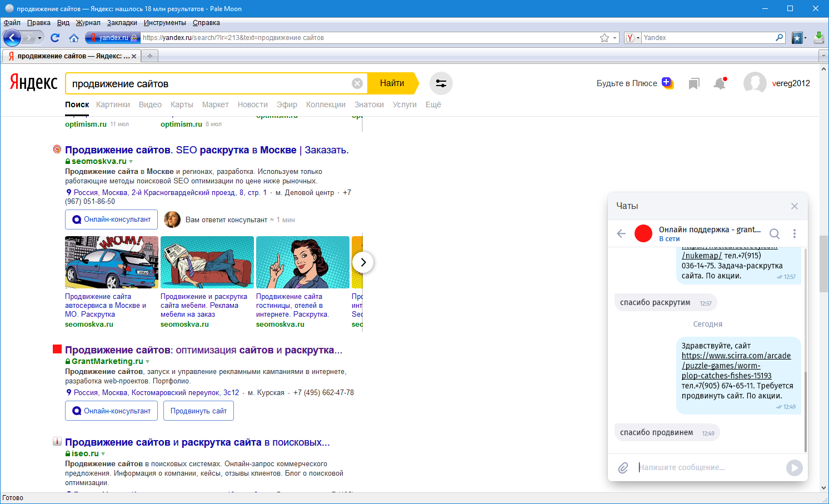Send the chat message with arrow button
The height and width of the screenshot is (504, 829).
(x=795, y=468)
